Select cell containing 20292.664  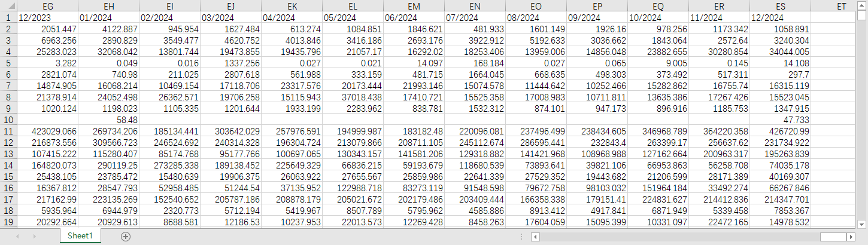[47, 222]
